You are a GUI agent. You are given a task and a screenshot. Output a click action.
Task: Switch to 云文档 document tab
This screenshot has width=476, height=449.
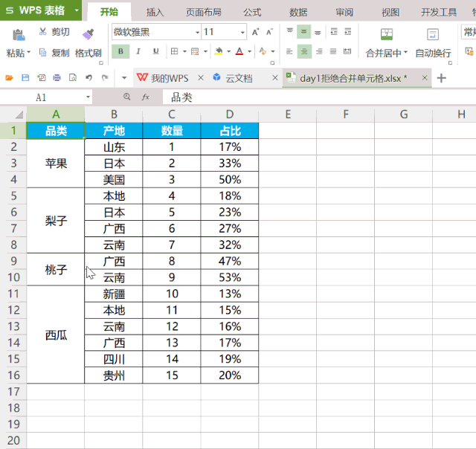239,78
